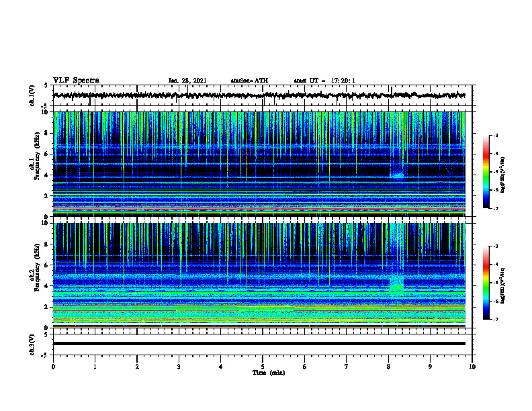The height and width of the screenshot is (411, 532).
Task: Click the flat black ch.3 voltage trace
Action: pos(259,344)
